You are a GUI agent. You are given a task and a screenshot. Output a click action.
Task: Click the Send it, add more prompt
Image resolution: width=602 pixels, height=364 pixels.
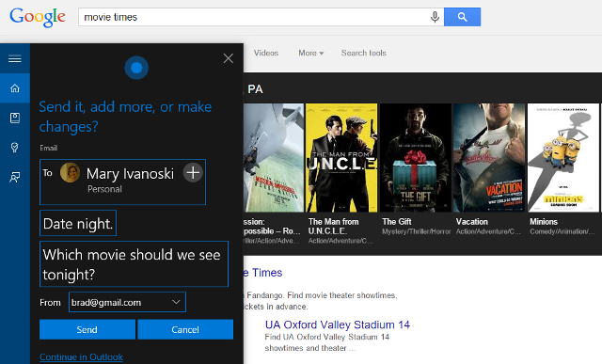[x=125, y=117]
